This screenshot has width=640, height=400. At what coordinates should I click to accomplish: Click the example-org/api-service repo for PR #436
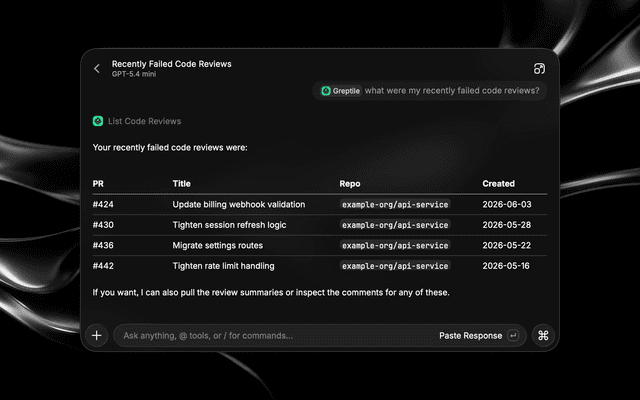[395, 245]
